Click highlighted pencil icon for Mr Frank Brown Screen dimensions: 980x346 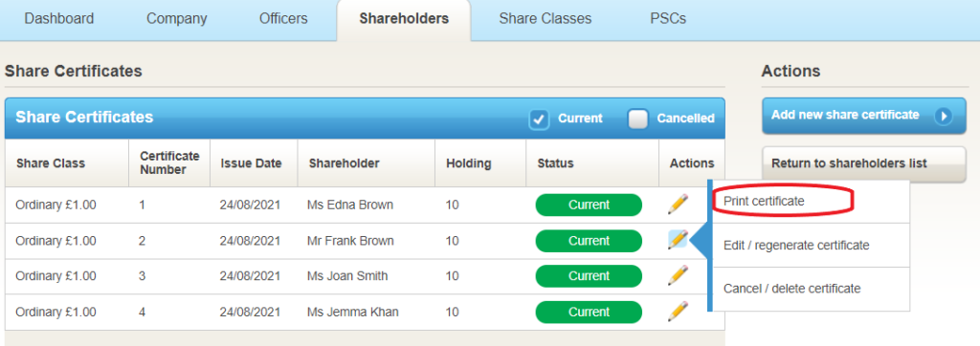678,240
